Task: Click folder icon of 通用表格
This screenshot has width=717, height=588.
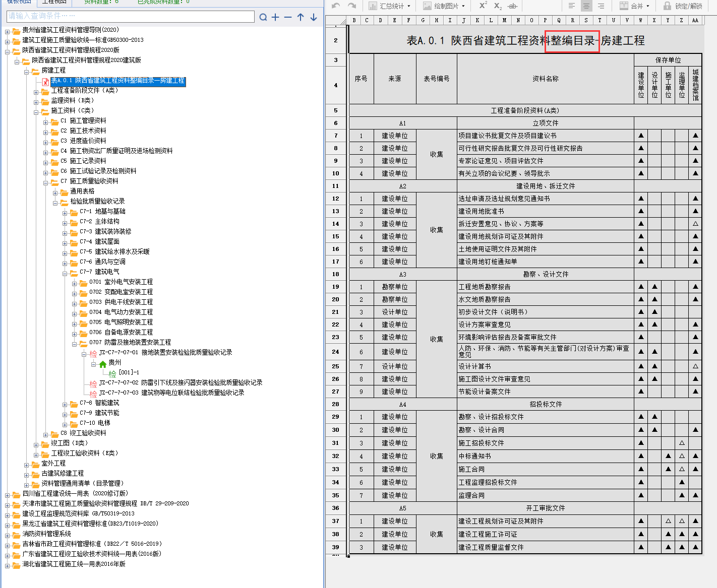Action: tap(65, 192)
